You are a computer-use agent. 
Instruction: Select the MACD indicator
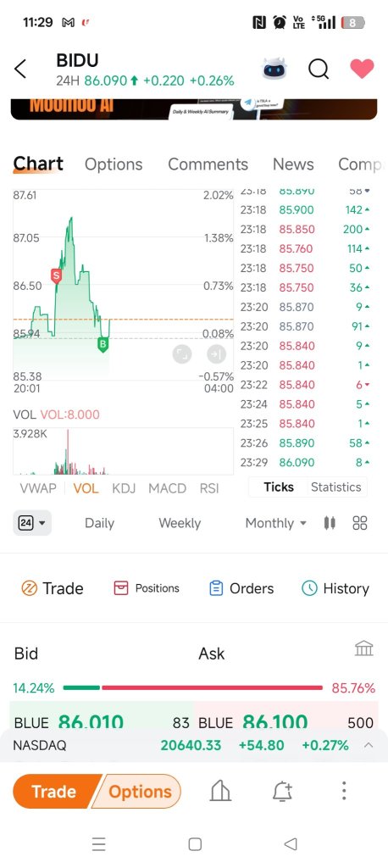(x=167, y=488)
